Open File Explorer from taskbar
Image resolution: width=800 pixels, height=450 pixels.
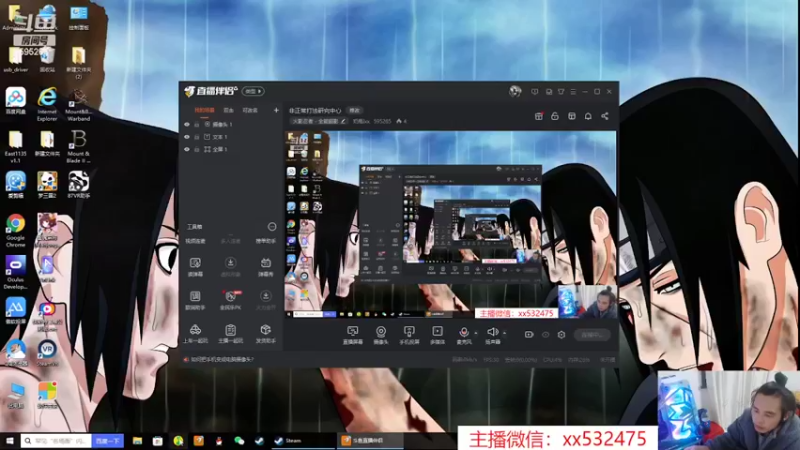pyautogui.click(x=137, y=440)
